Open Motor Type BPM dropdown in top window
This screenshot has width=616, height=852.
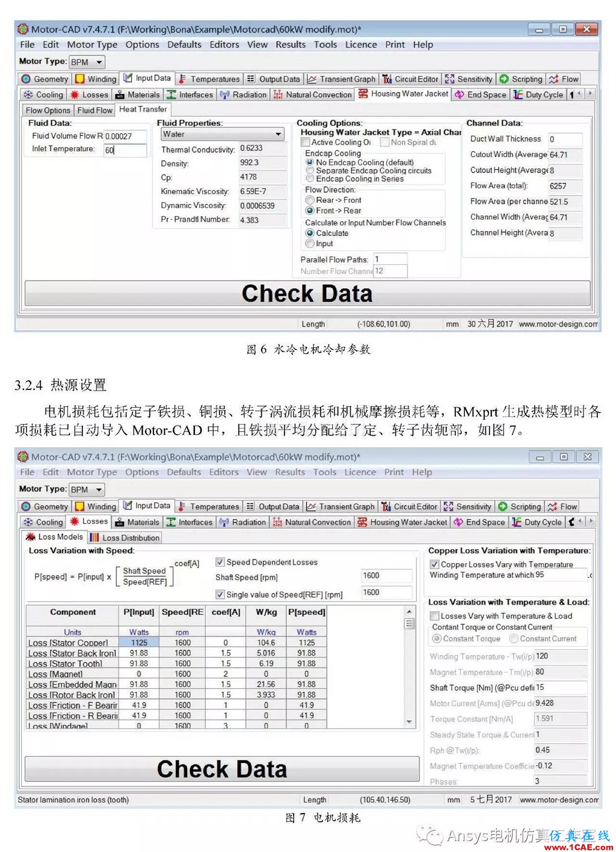coord(87,62)
